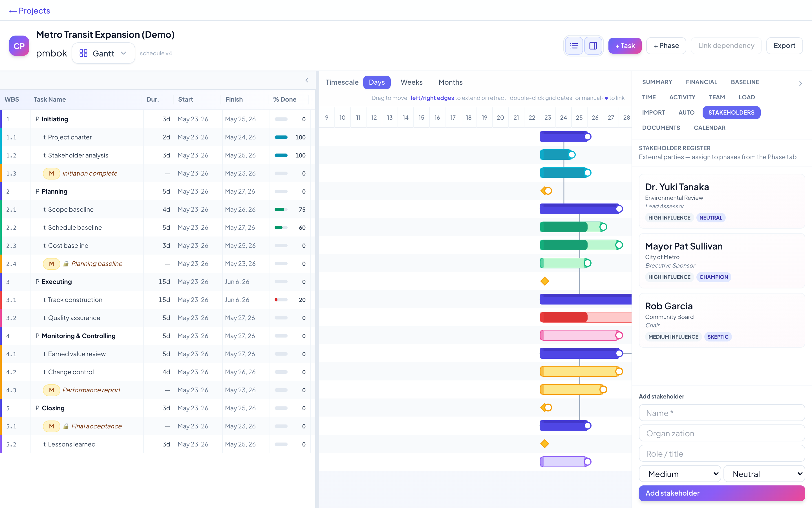Add a new task with + Task
812x508 pixels.
click(625, 46)
